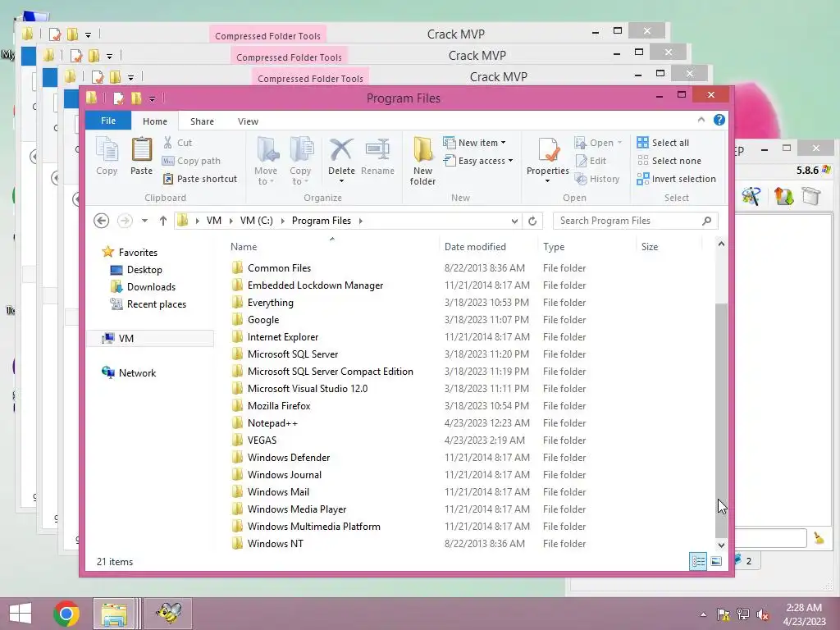Click Select all in the ribbon
Image resolution: width=840 pixels, height=630 pixels.
(663, 143)
